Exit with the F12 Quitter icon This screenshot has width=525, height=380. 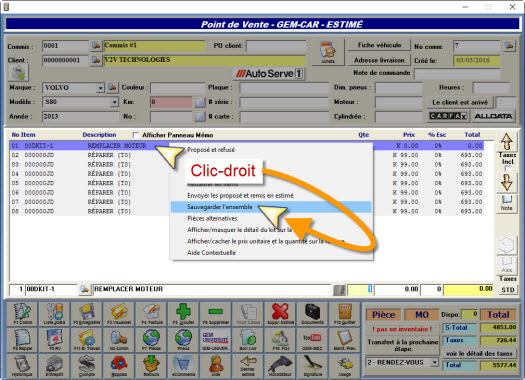[x=345, y=314]
